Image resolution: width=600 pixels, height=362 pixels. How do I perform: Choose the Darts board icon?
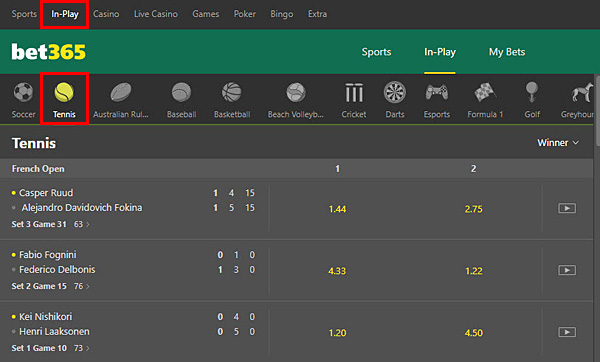(395, 92)
